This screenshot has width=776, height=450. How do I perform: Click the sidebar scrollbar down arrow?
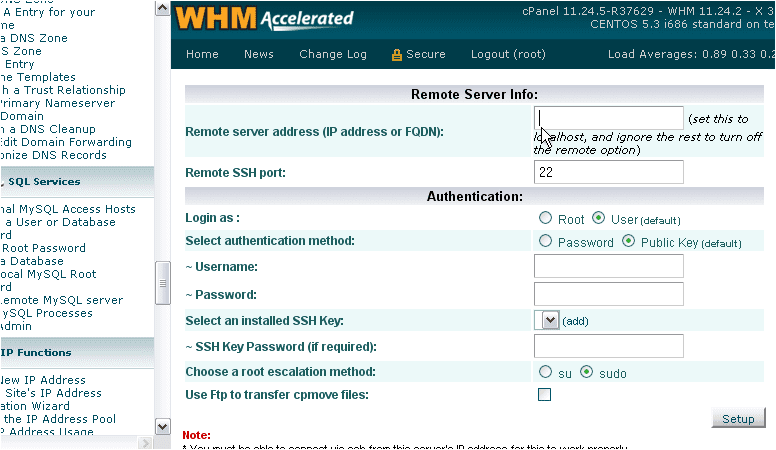[x=164, y=427]
